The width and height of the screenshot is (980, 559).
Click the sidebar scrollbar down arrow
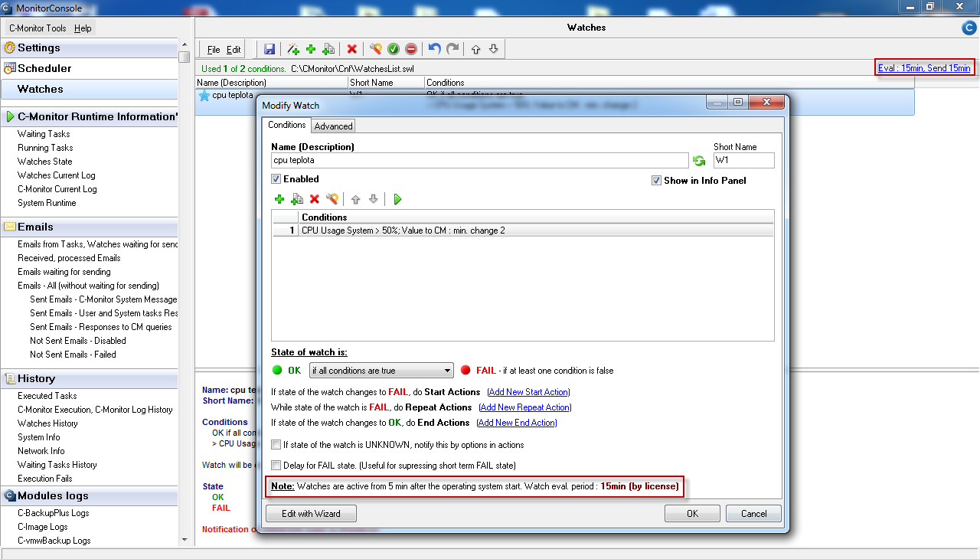tap(184, 539)
